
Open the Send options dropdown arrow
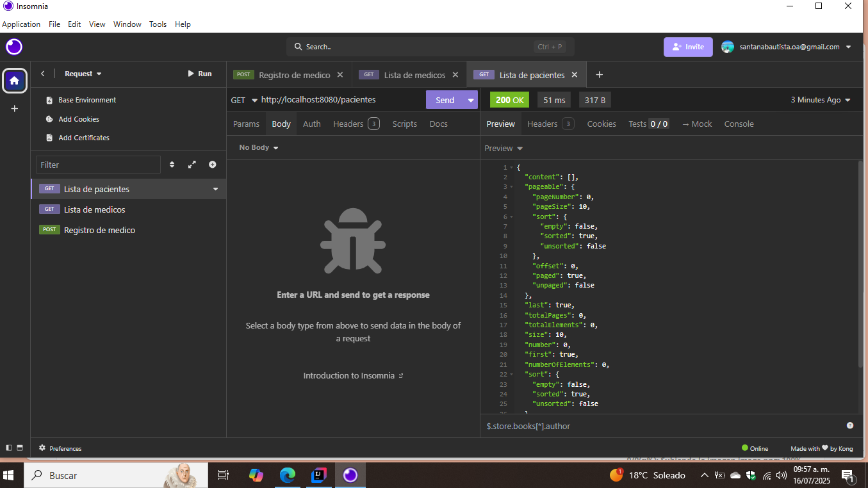click(x=471, y=100)
